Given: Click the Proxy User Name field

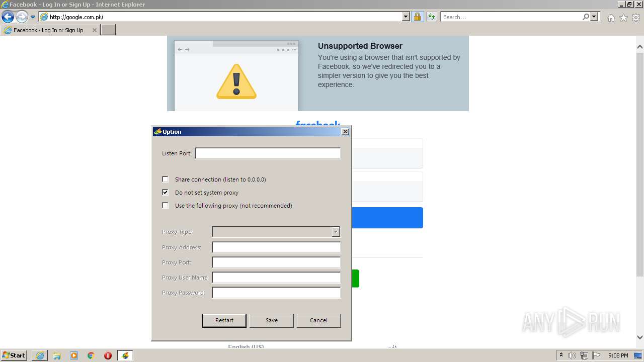Looking at the screenshot, I should click(x=276, y=278).
